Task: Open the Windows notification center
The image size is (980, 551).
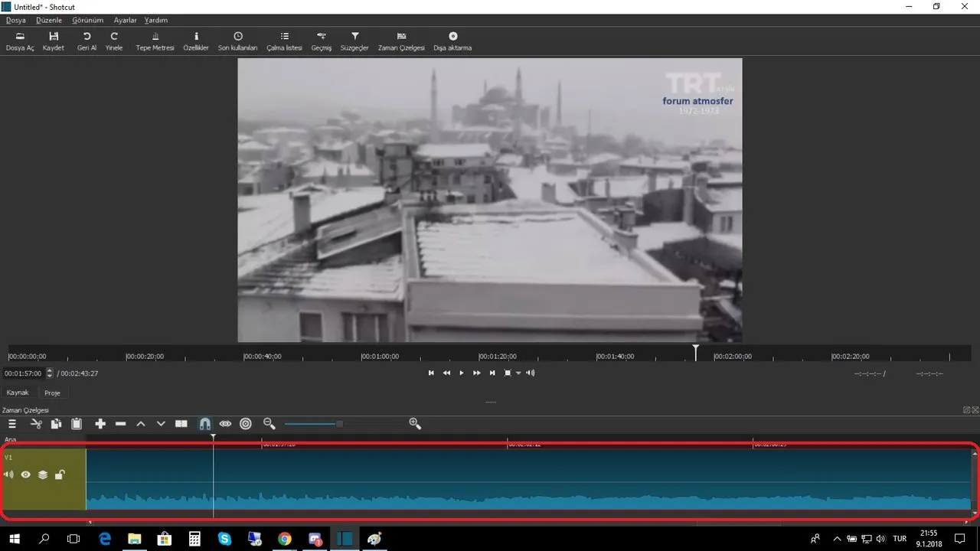Action: tap(959, 539)
